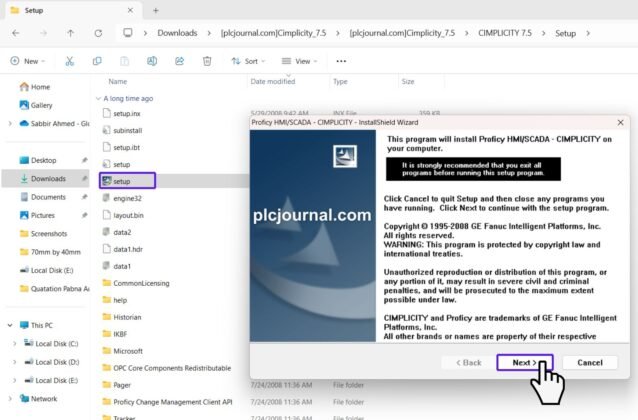Go up one folder level

[x=69, y=33]
